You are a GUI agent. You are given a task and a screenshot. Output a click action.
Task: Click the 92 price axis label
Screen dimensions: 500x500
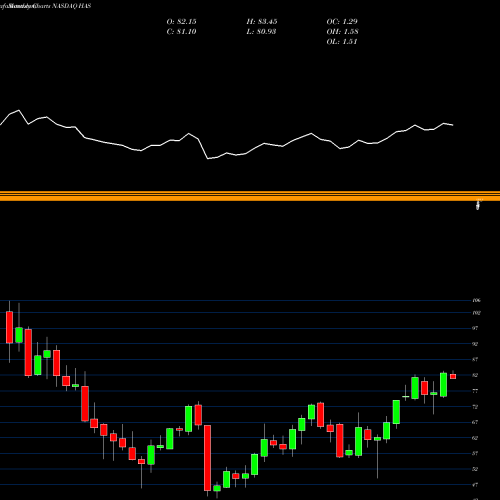click(x=475, y=344)
